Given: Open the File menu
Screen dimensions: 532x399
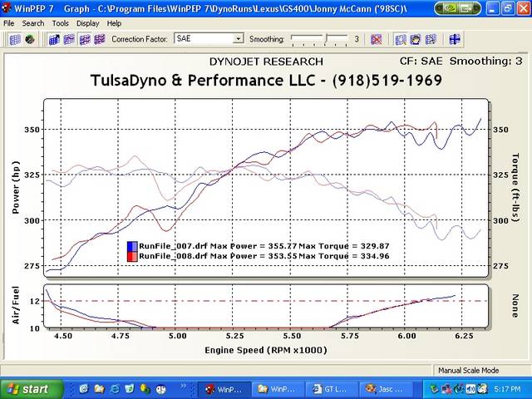Looking at the screenshot, I should pos(9,23).
